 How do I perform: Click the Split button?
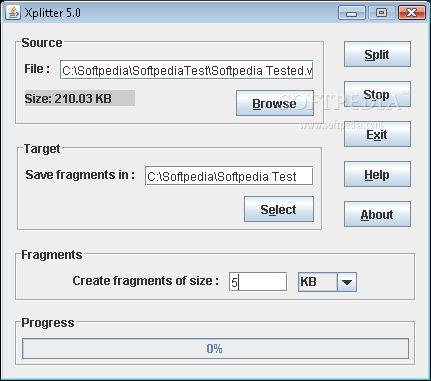[377, 54]
